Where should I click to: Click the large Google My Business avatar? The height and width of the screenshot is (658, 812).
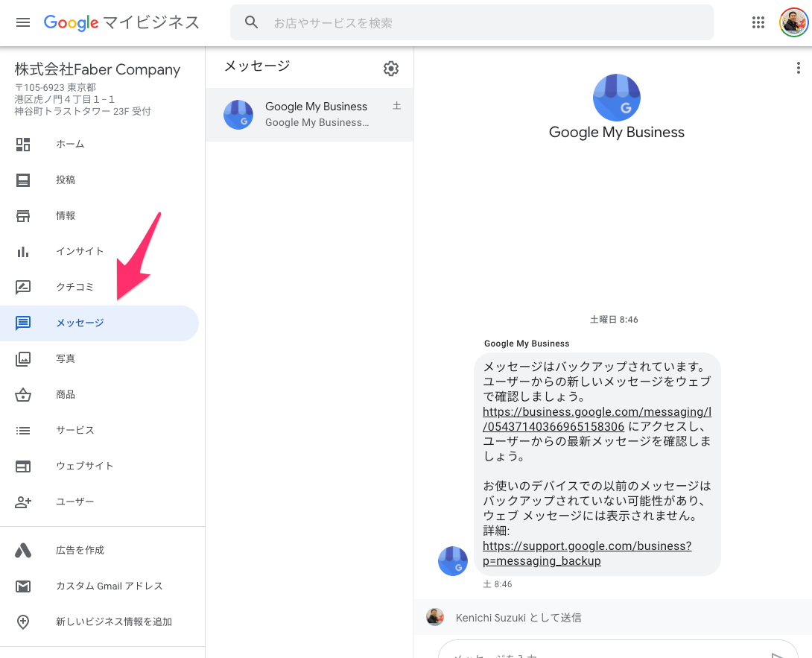tap(616, 98)
